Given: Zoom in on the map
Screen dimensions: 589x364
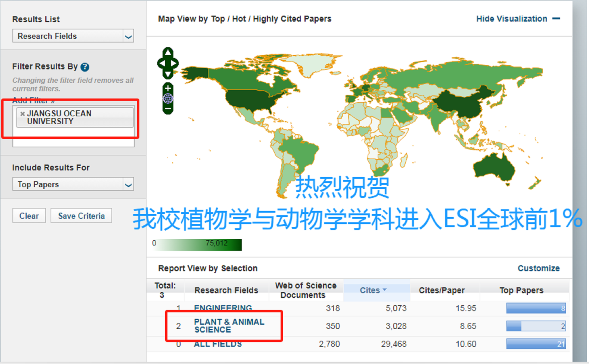Looking at the screenshot, I should tap(168, 88).
